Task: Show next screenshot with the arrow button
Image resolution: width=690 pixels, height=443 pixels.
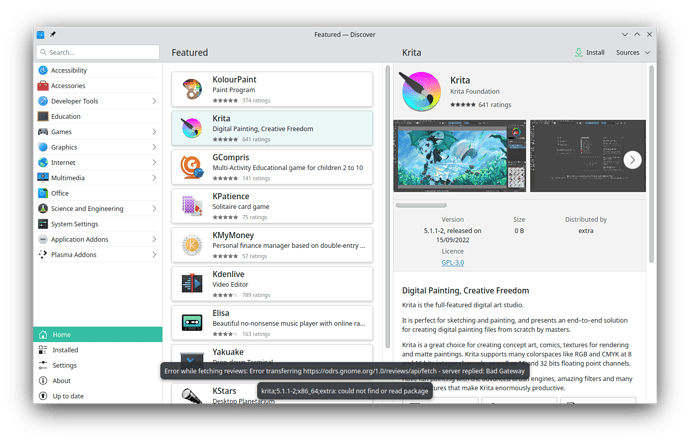Action: [632, 160]
